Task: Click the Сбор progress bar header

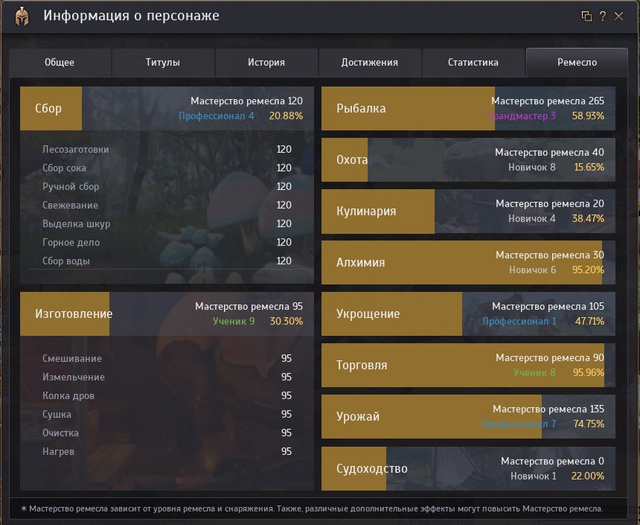Action: 167,109
